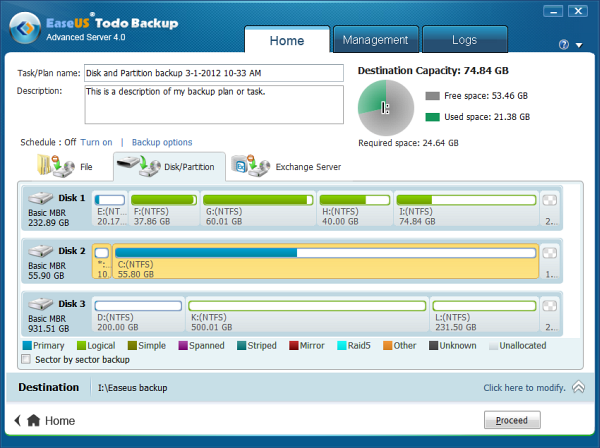
Task: Click the Unallocated legend color swatch
Action: click(x=494, y=346)
